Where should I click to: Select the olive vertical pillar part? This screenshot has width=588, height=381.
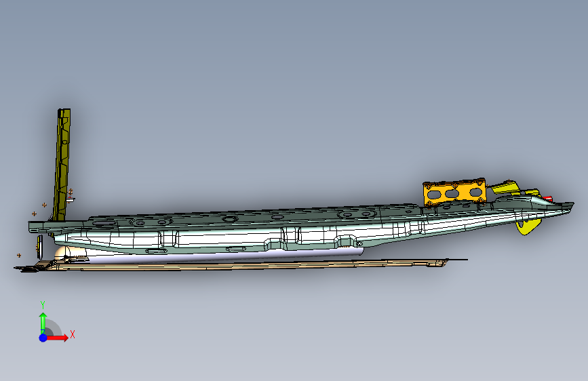62,164
